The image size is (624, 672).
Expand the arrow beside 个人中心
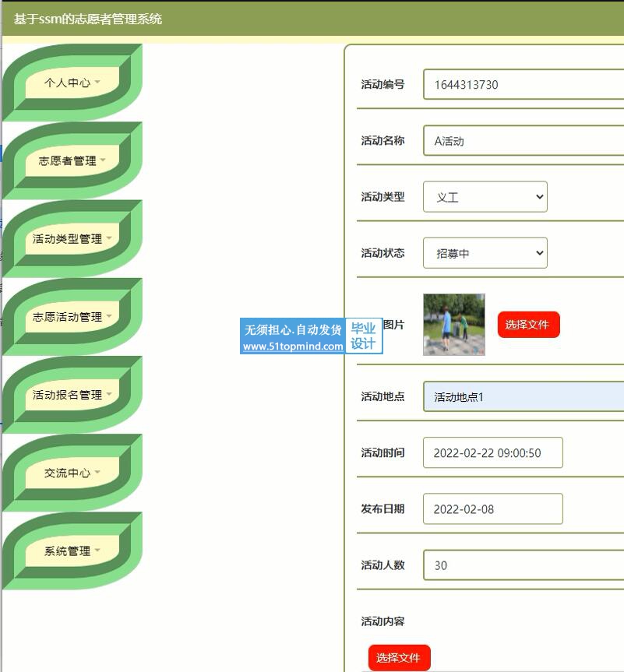click(x=97, y=82)
